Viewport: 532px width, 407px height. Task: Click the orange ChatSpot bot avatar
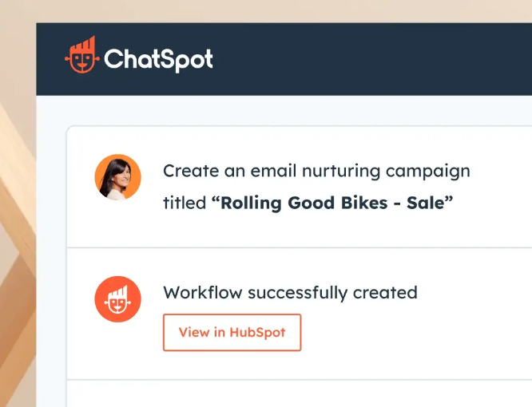[x=117, y=299]
